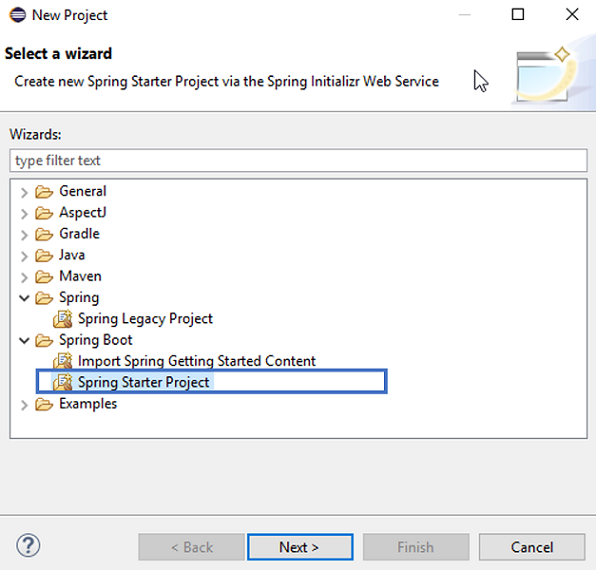
Task: Select the Examples tree label
Action: tap(88, 404)
